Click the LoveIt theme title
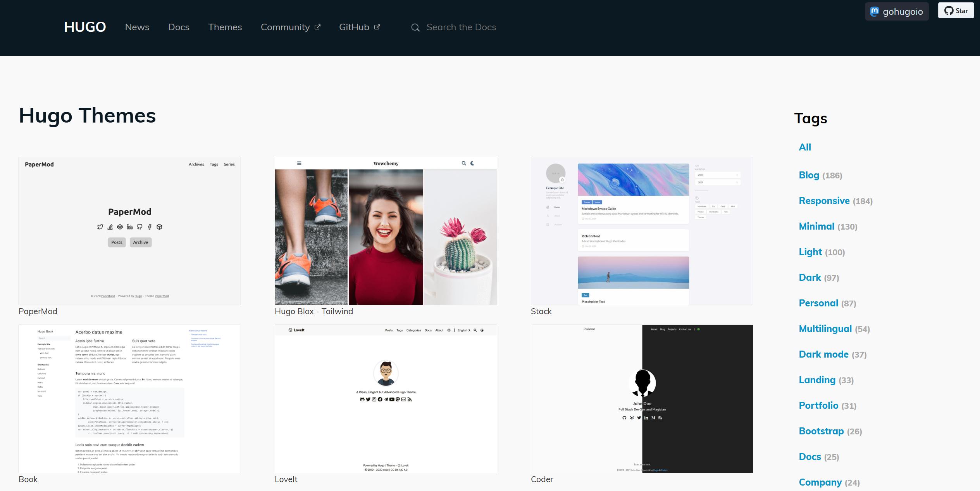 tap(286, 479)
